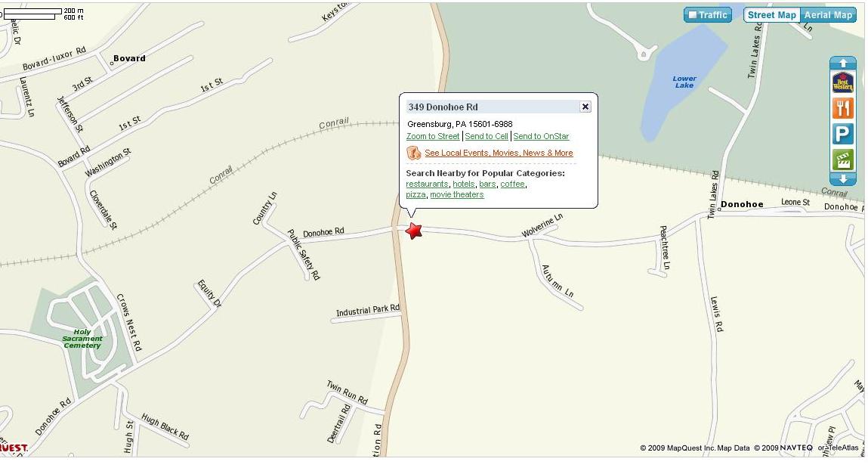The width and height of the screenshot is (868, 471).
Task: Open the Zoom to Street link
Action: point(433,136)
